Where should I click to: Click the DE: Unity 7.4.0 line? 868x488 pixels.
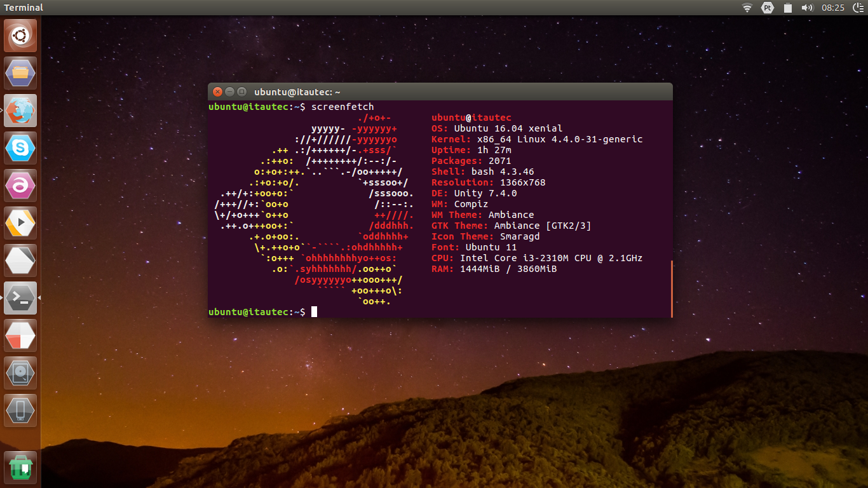[x=474, y=193]
